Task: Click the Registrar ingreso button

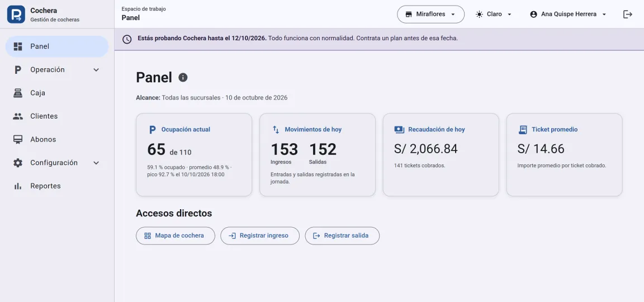Action: pyautogui.click(x=260, y=236)
